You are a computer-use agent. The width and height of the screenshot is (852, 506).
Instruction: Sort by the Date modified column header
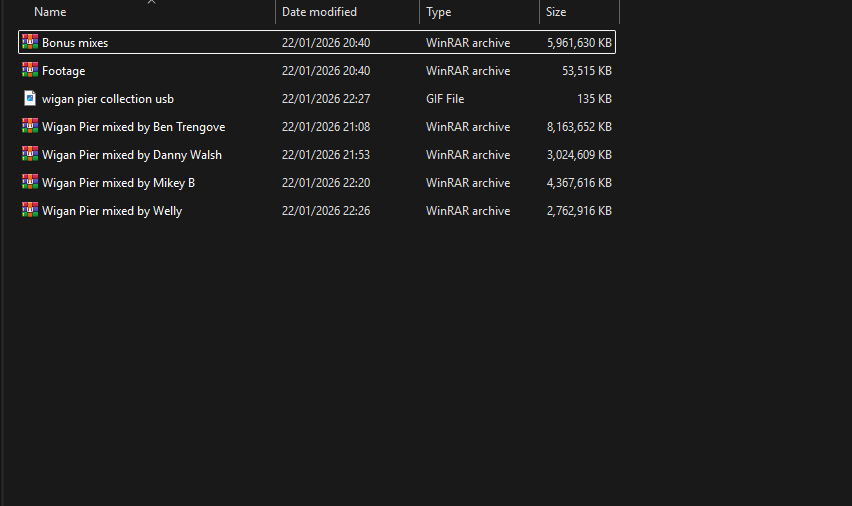(x=320, y=12)
